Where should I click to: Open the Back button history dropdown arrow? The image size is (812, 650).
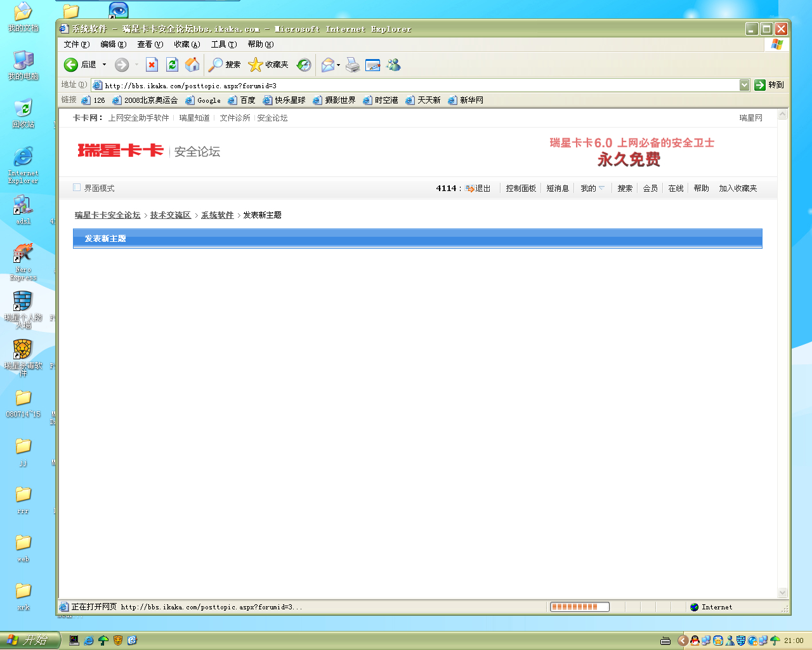pos(105,65)
